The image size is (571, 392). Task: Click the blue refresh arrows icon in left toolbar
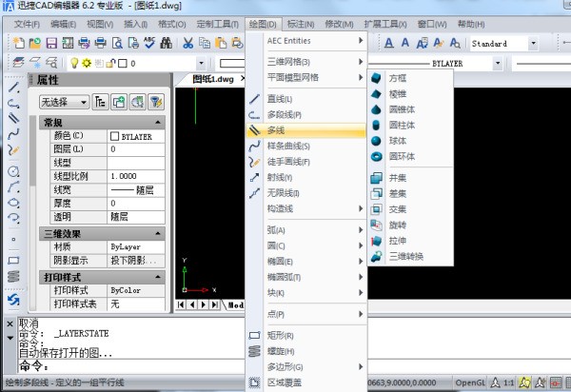tap(14, 300)
